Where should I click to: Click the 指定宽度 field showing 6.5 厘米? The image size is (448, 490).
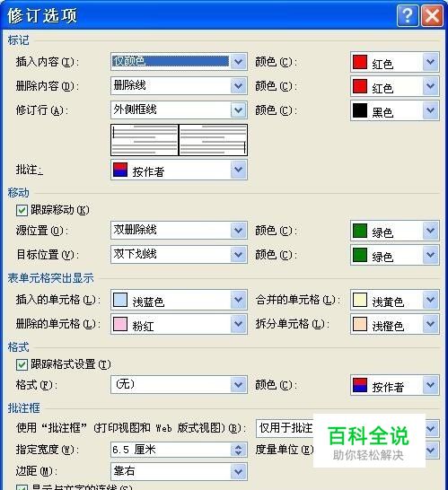[x=179, y=450]
